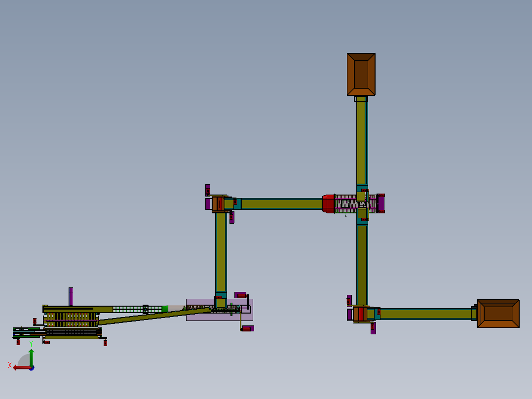The height and width of the screenshot is (399, 532).
Task: Select the red cylindrical drum at the central junction
Action: pyautogui.click(x=329, y=204)
